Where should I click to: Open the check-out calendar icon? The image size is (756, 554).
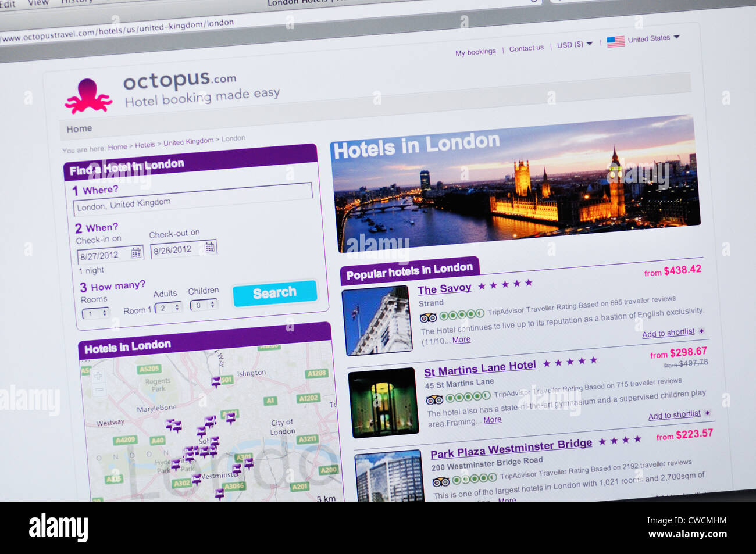tap(209, 247)
